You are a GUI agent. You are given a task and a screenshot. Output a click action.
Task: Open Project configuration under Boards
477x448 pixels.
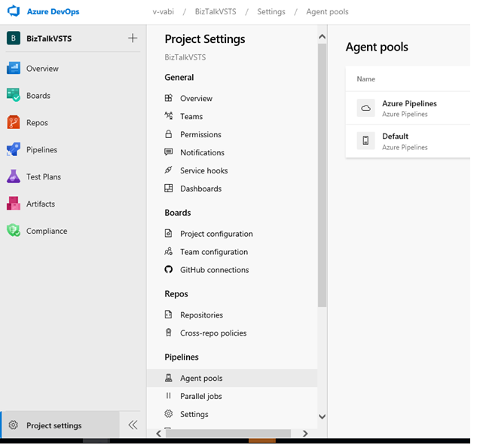[x=216, y=234]
